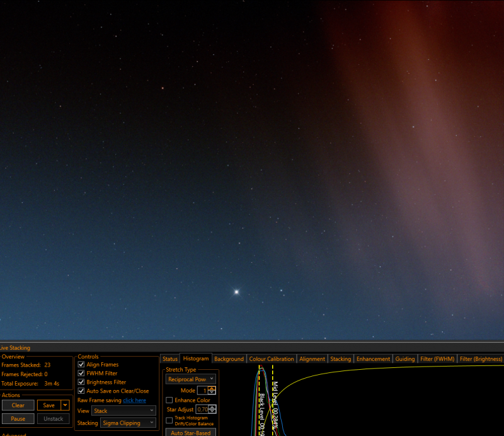Increase the Mode stepper value

[212, 388]
